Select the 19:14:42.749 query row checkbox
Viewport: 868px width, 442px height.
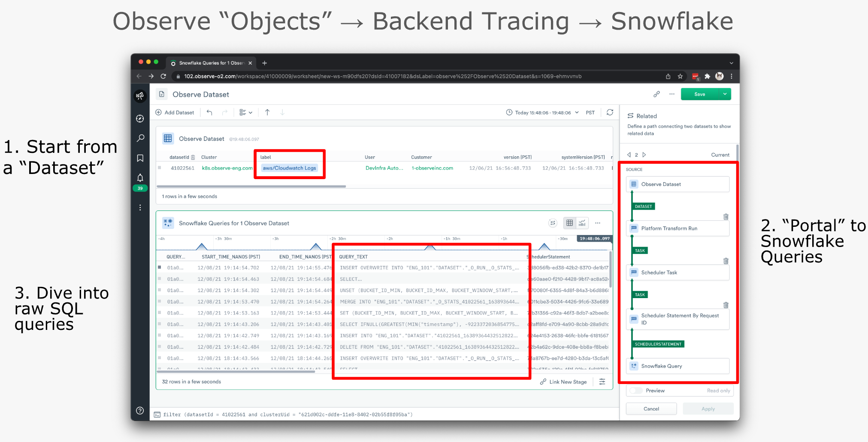[160, 335]
